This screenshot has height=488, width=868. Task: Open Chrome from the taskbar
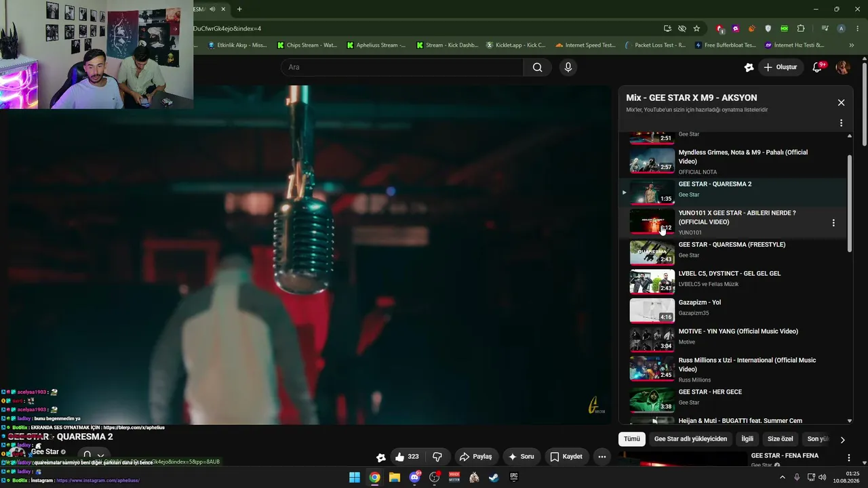[x=374, y=477]
